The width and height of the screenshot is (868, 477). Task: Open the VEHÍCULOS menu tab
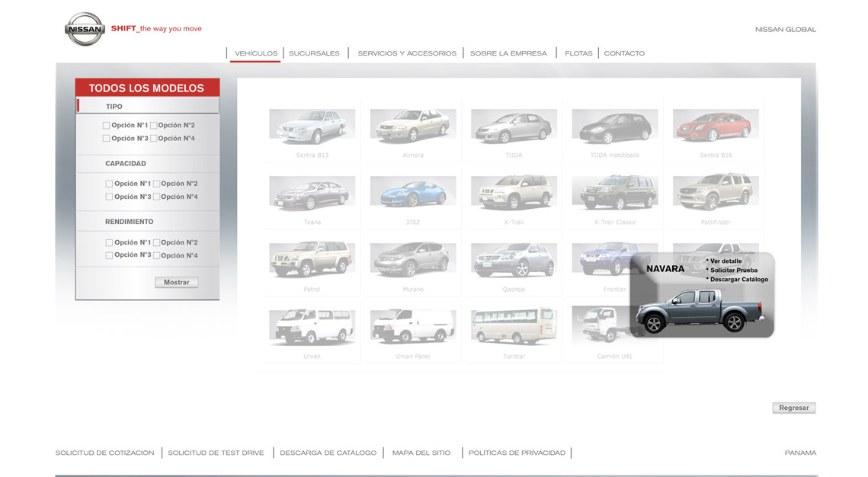tap(256, 53)
